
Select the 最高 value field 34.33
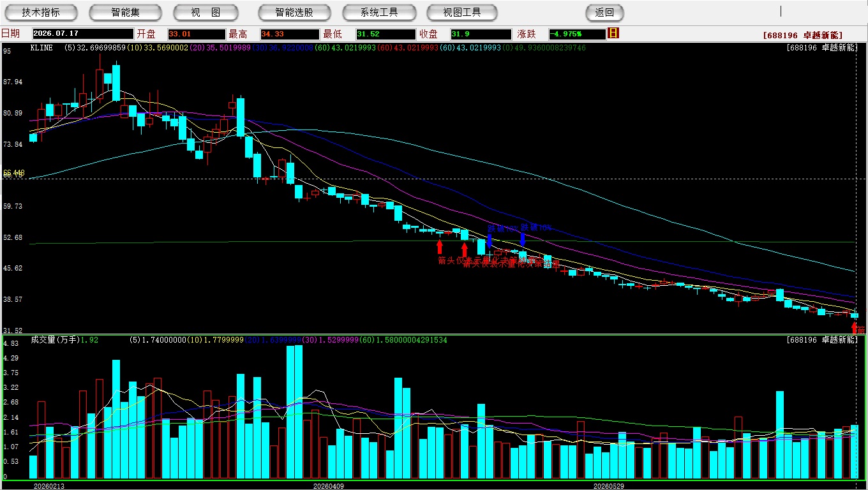tap(289, 34)
